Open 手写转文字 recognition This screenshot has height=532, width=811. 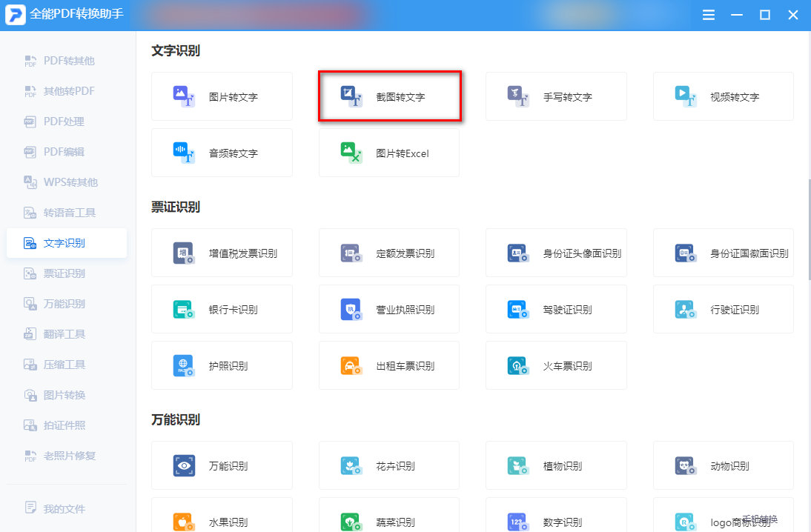point(556,96)
